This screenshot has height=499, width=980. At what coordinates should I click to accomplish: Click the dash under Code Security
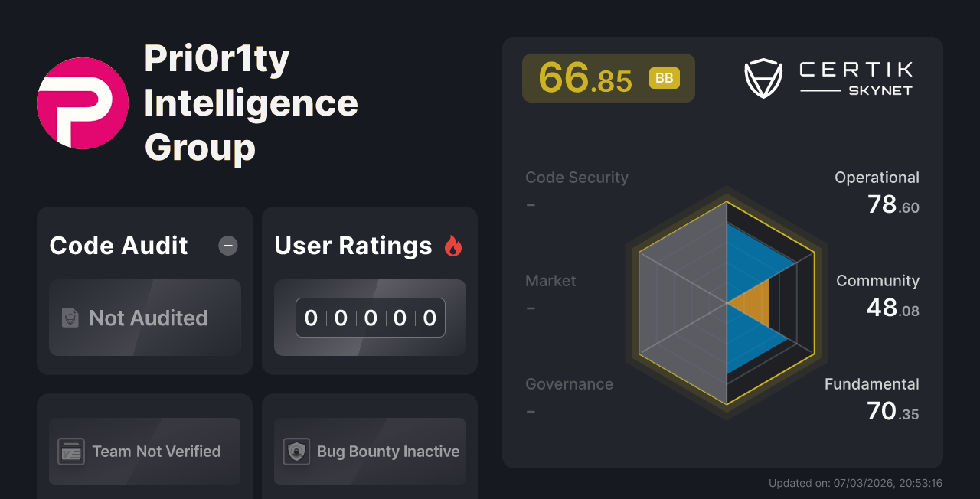531,204
